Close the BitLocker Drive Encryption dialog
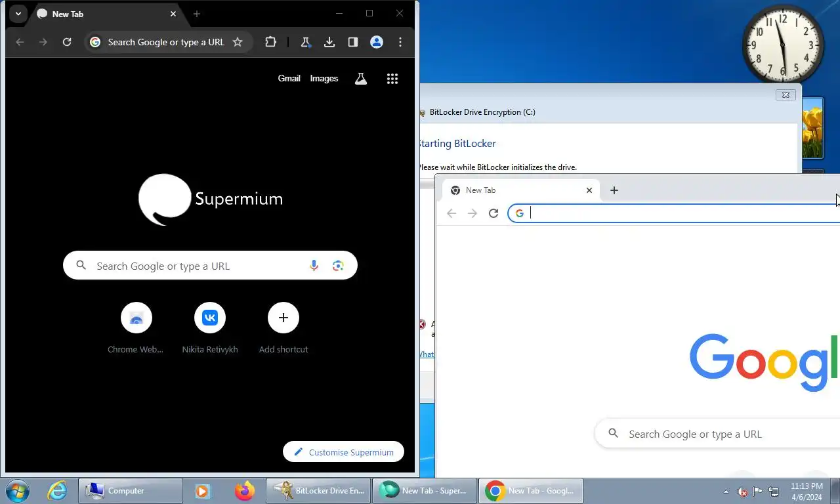Screen dimensions: 840x504 [x=786, y=94]
